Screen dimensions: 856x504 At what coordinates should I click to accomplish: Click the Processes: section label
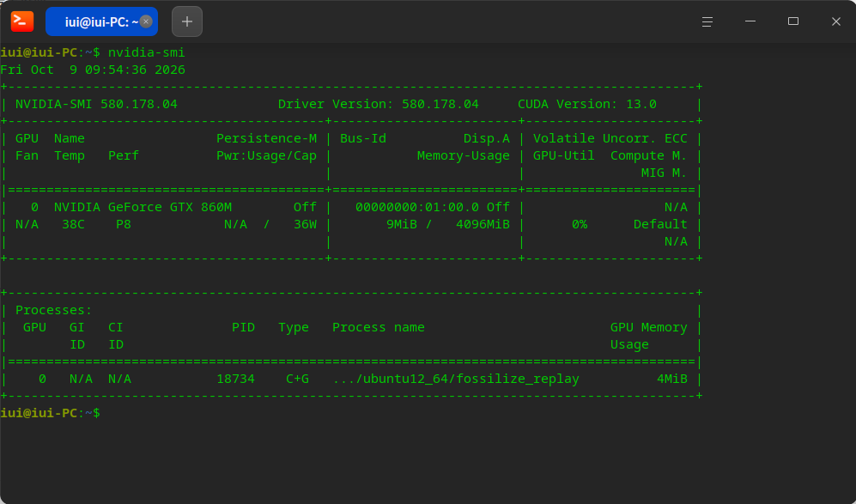point(54,310)
